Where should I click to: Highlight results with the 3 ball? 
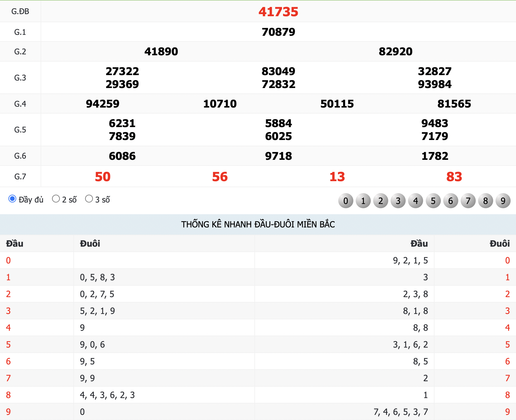(398, 201)
